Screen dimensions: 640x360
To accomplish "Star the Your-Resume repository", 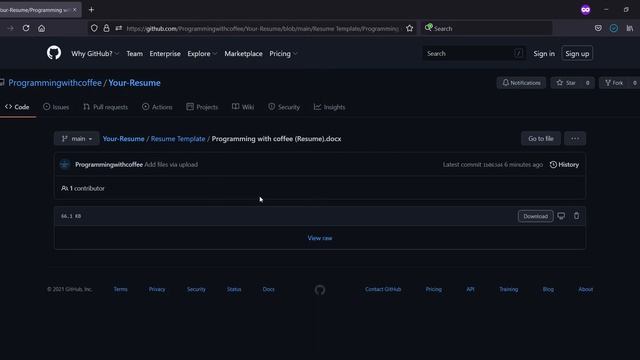I will [566, 83].
